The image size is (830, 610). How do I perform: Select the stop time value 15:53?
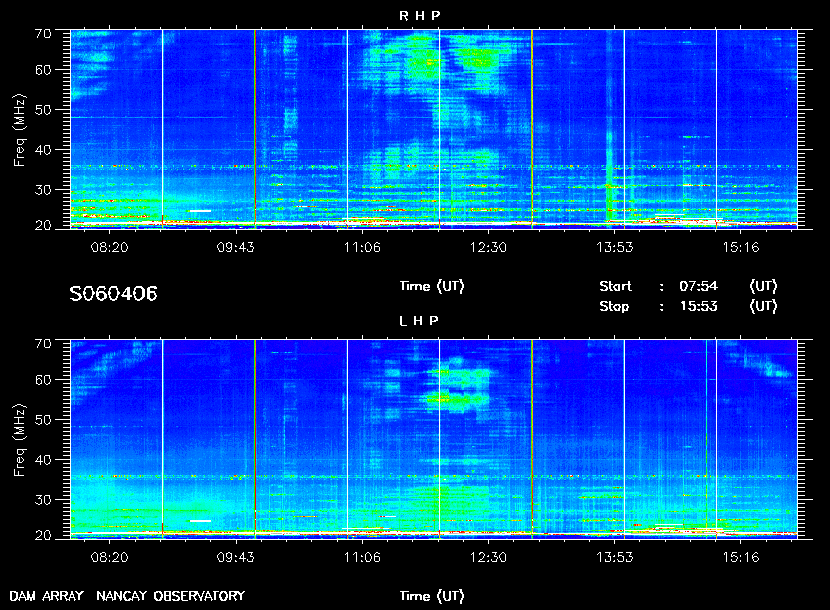coord(698,306)
